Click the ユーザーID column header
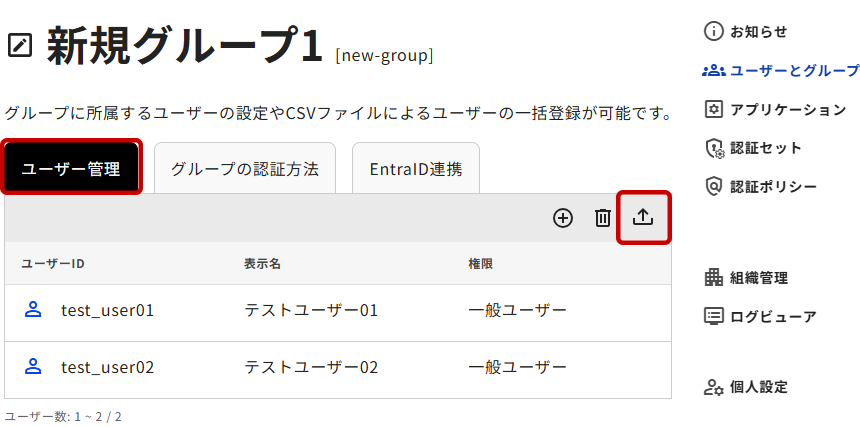The height and width of the screenshot is (427, 860). pyautogui.click(x=53, y=264)
